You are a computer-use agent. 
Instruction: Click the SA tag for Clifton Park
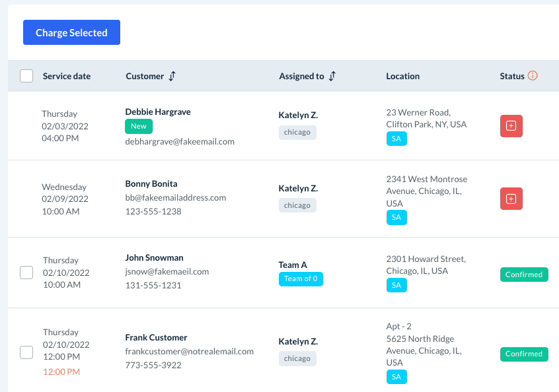click(396, 139)
